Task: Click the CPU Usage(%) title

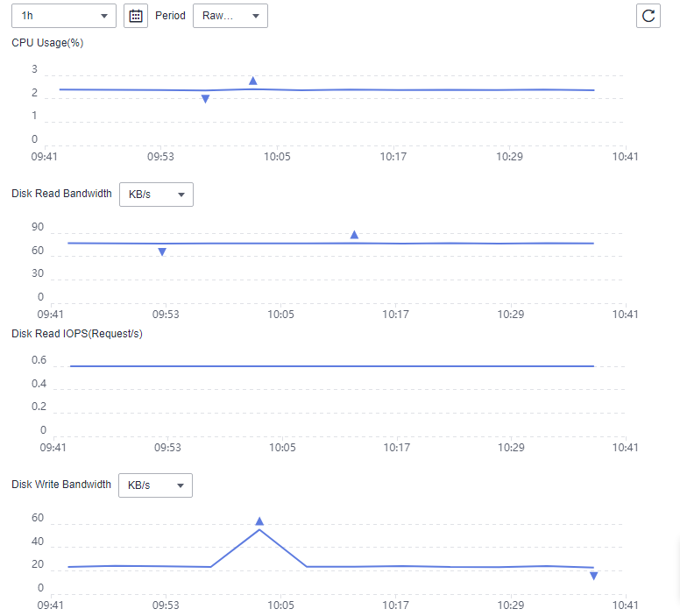Action: [47, 43]
